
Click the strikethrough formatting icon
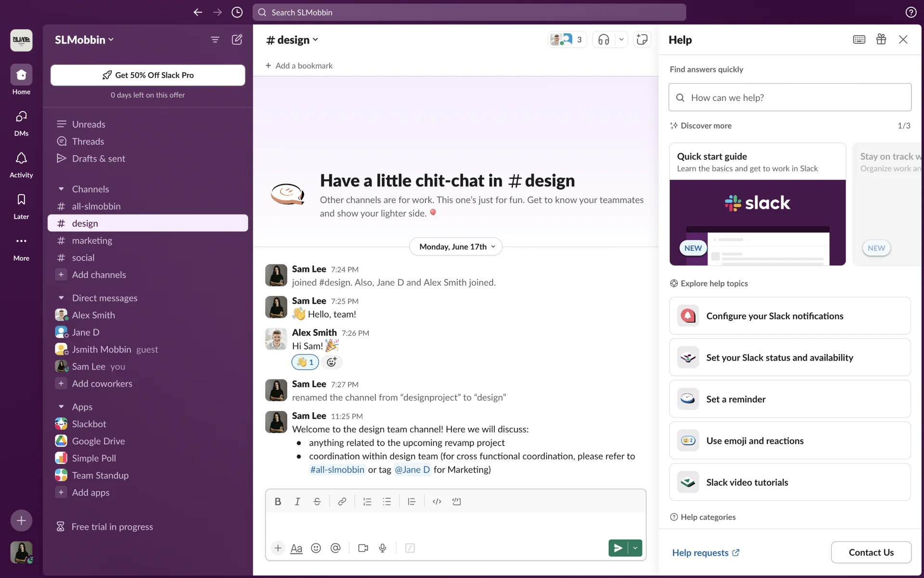point(317,501)
